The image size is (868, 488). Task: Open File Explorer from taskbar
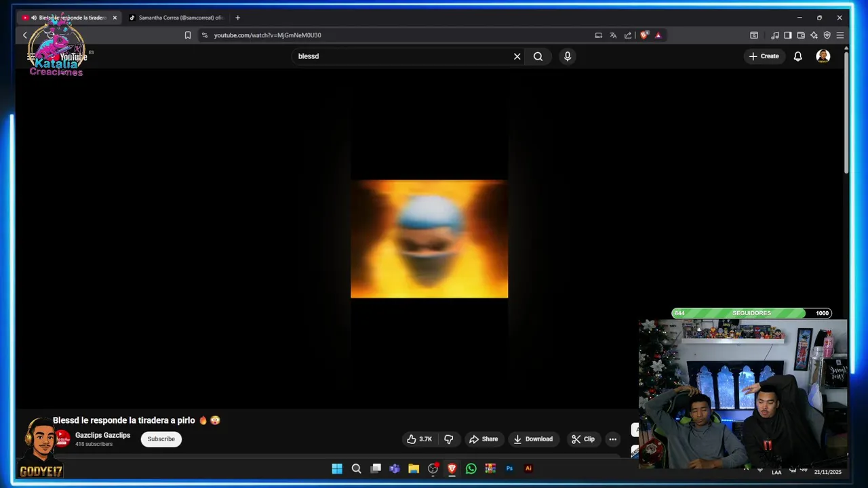tap(414, 468)
